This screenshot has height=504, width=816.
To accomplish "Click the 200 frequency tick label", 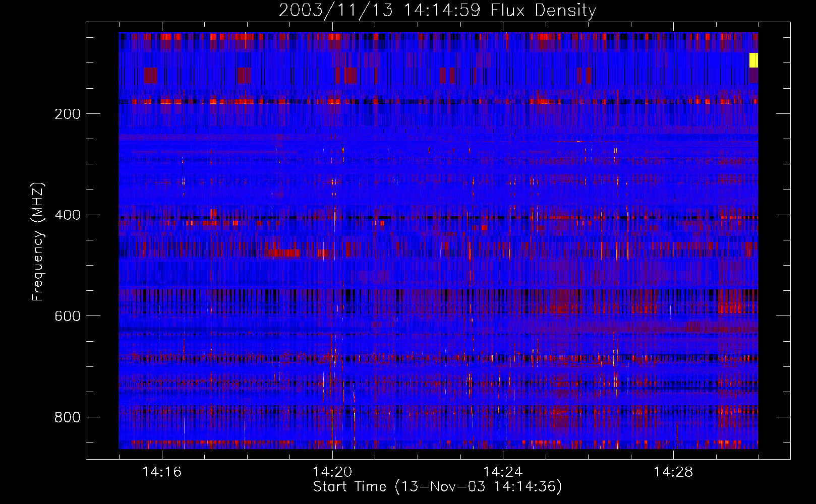I will pyautogui.click(x=68, y=114).
